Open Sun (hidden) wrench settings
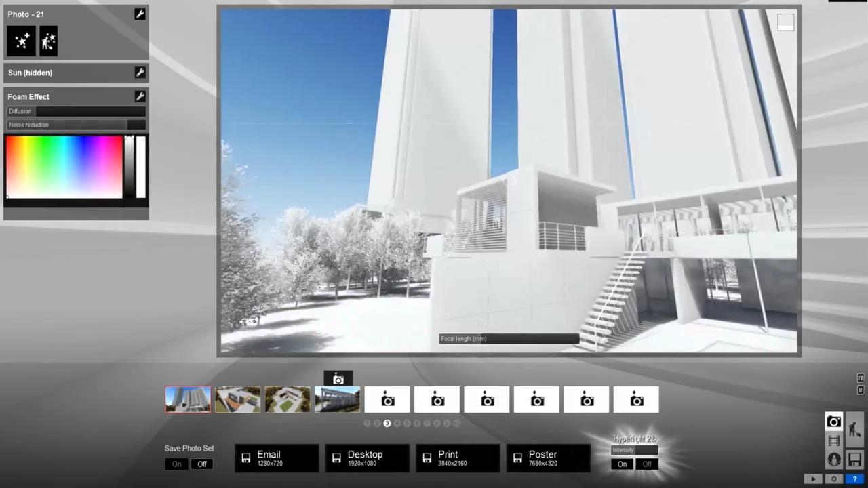868x488 pixels. (x=140, y=73)
